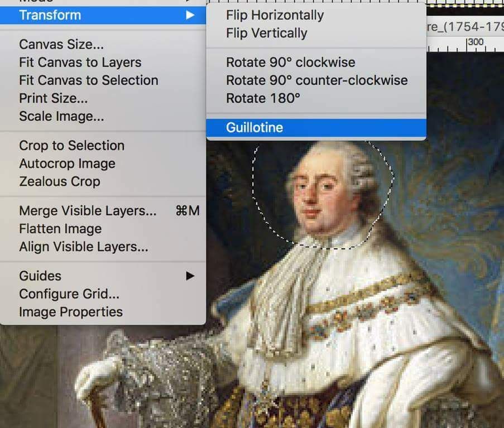Choose Fit Canvas to Selection
The height and width of the screenshot is (428, 504).
(x=103, y=80)
